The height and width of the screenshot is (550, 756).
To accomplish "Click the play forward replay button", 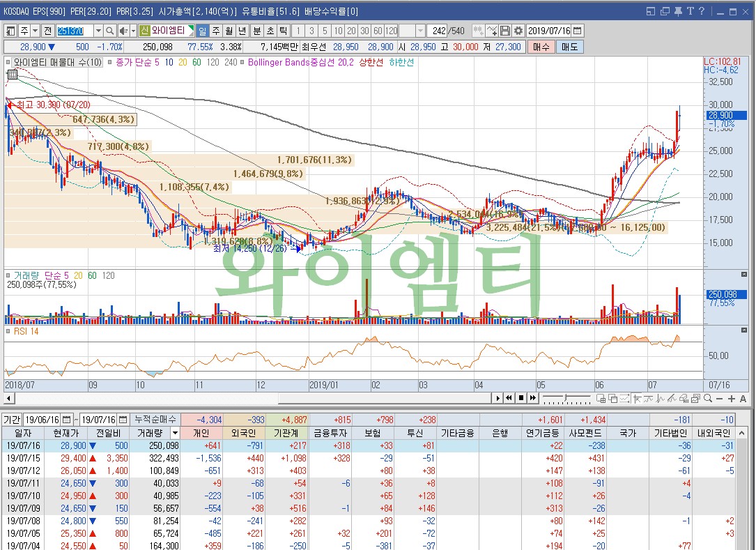I will (498, 399).
